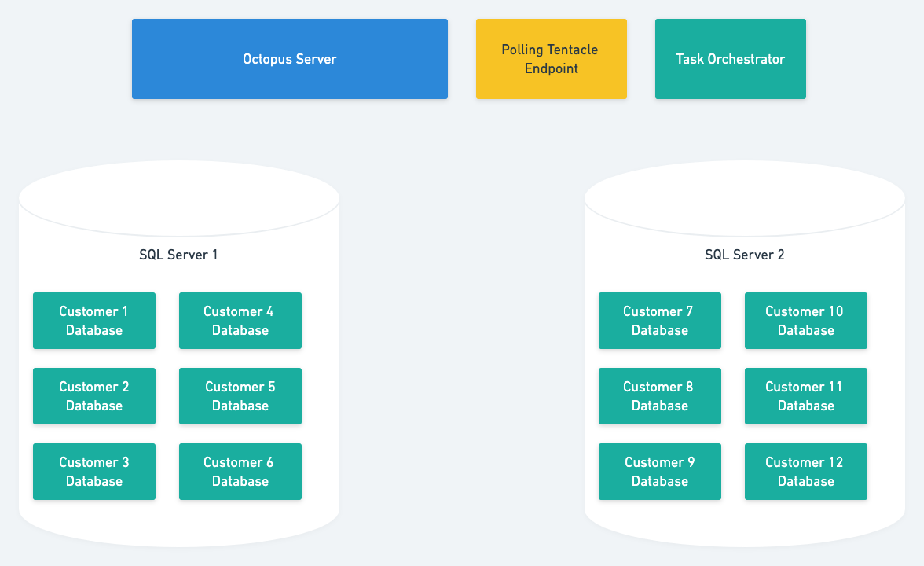Select the Customer 3 Database node
This screenshot has width=924, height=566.
pos(93,472)
